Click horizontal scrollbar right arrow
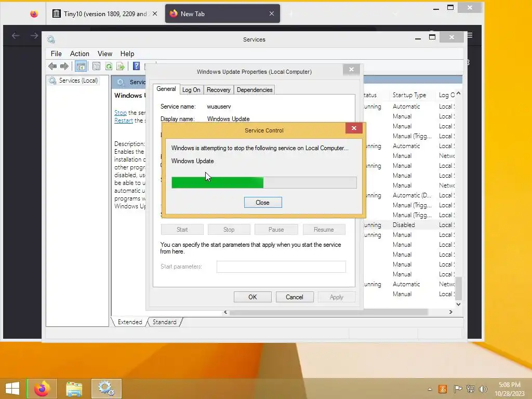Screen dimensions: 532x399 click(450, 312)
